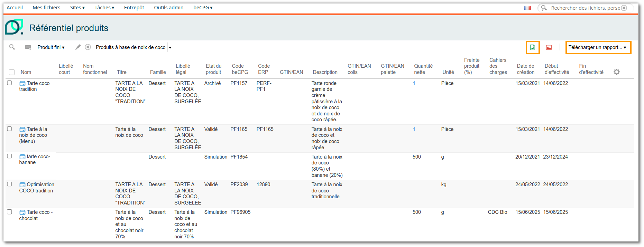Click the kg unit cell
Image resolution: width=644 pixels, height=247 pixels.
click(444, 184)
